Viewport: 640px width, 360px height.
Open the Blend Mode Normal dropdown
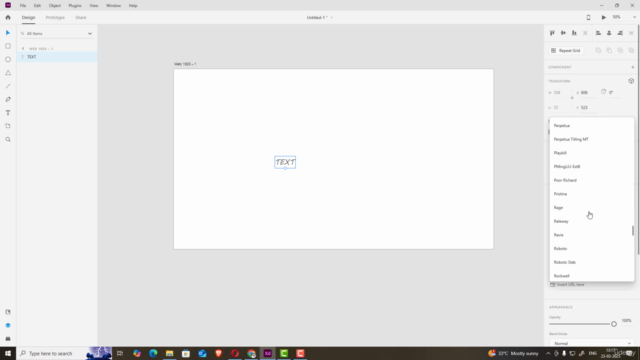tap(591, 343)
